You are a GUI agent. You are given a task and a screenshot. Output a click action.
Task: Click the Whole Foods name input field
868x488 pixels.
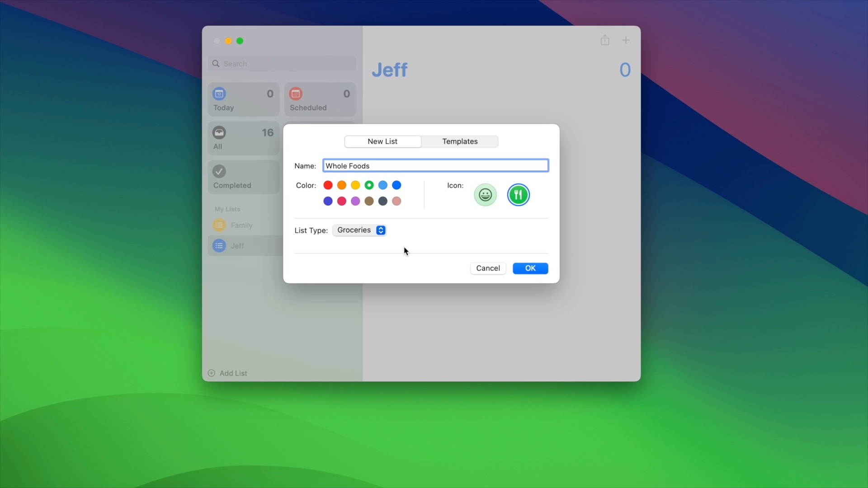[435, 165]
